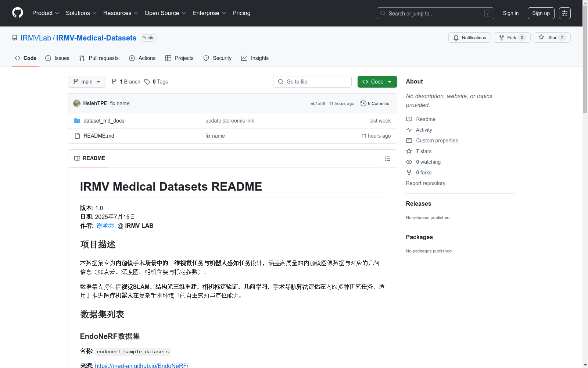
Task: Click the Activity pulse icon
Action: [x=409, y=130]
